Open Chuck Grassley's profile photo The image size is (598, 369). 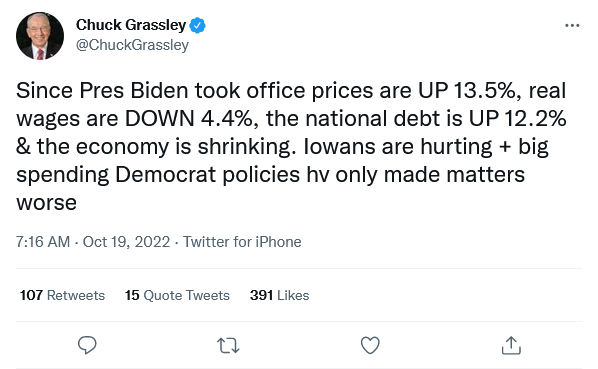40,36
